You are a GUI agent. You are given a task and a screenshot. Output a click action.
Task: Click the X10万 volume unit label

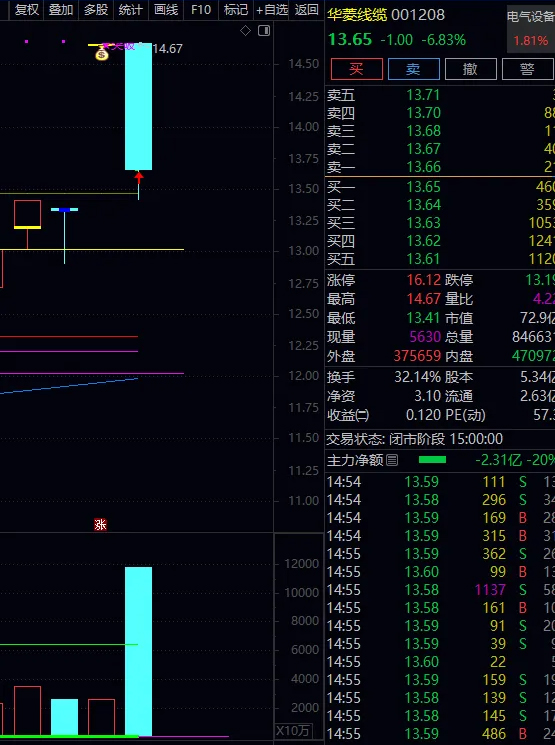[x=293, y=730]
